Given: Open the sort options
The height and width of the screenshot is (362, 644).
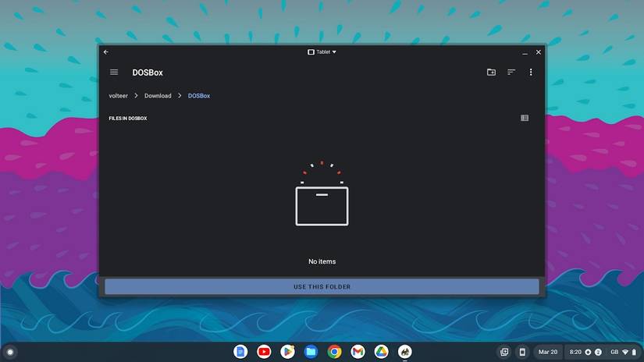Looking at the screenshot, I should 511,73.
